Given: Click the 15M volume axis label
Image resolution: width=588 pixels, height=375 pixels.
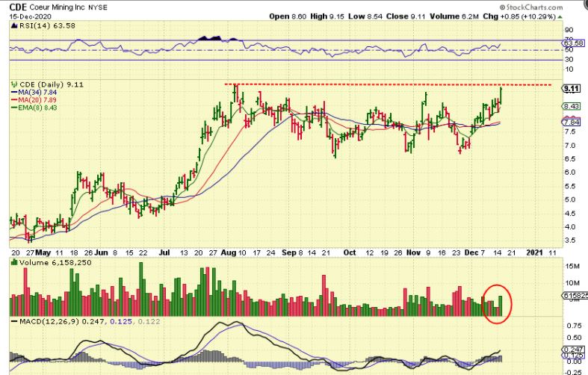Looking at the screenshot, I should (x=572, y=266).
